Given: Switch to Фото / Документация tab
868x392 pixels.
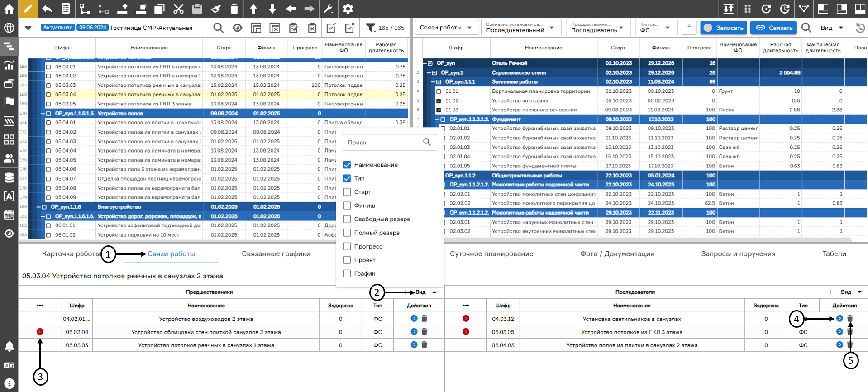Looking at the screenshot, I should tap(617, 254).
